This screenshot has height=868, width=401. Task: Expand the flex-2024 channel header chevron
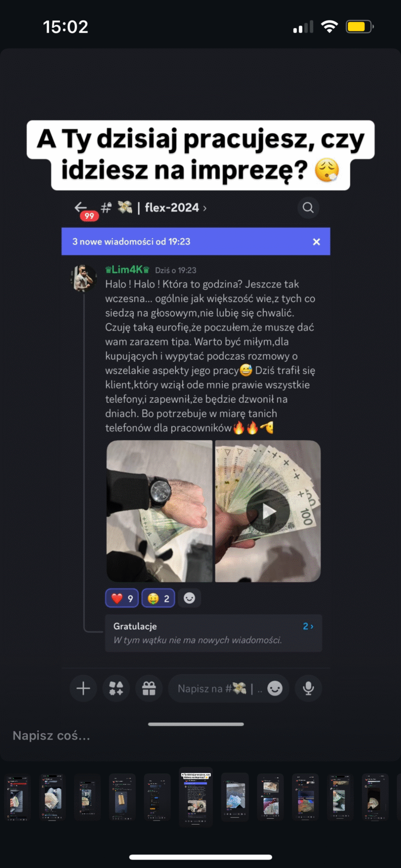(205, 208)
